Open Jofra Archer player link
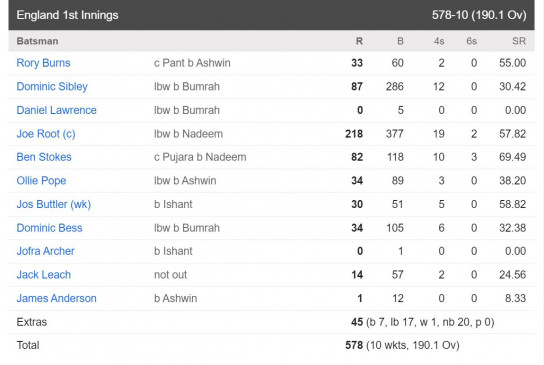 tap(45, 251)
